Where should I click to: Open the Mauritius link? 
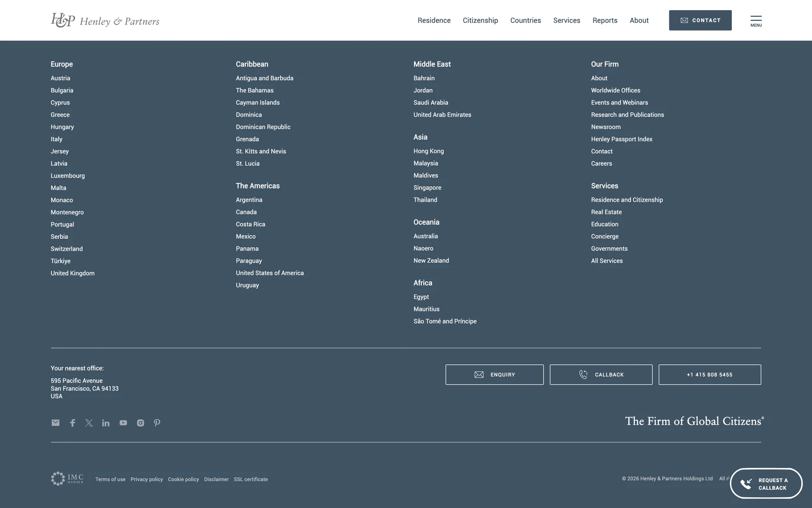click(x=426, y=309)
